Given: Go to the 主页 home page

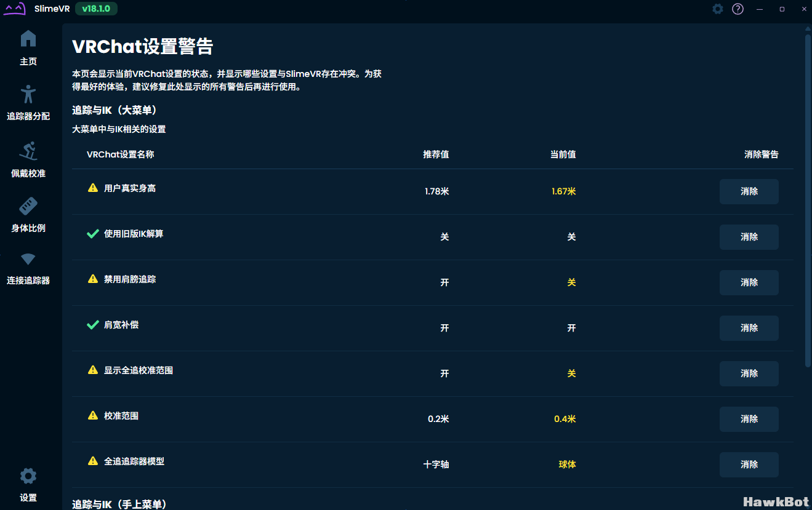Looking at the screenshot, I should coord(28,48).
